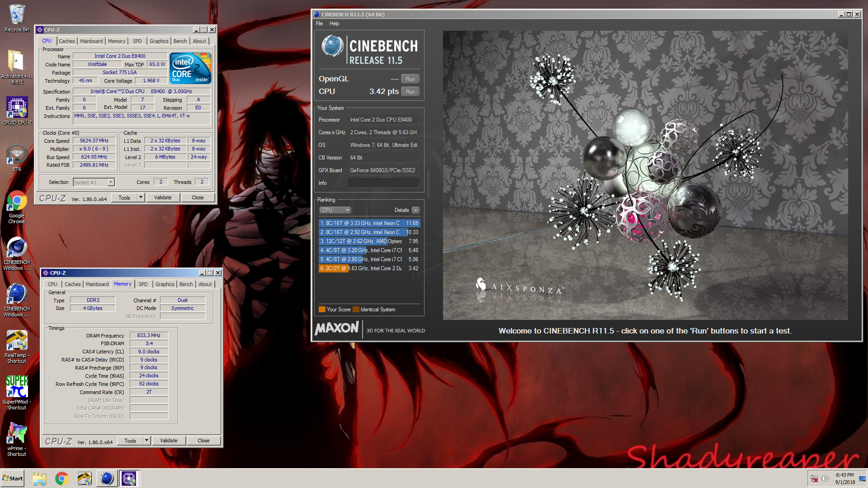The width and height of the screenshot is (868, 488).
Task: Open the lower CINEBENCH Windows desktop shortcut
Action: (x=17, y=300)
